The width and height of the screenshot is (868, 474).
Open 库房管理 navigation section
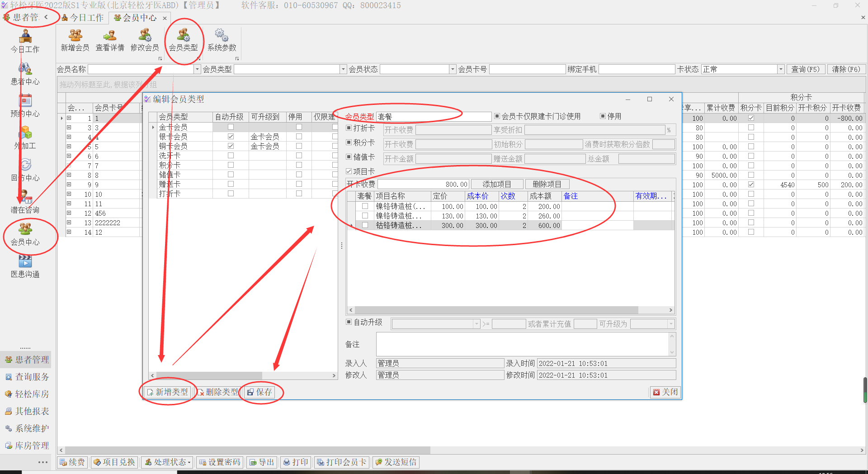coord(26,446)
